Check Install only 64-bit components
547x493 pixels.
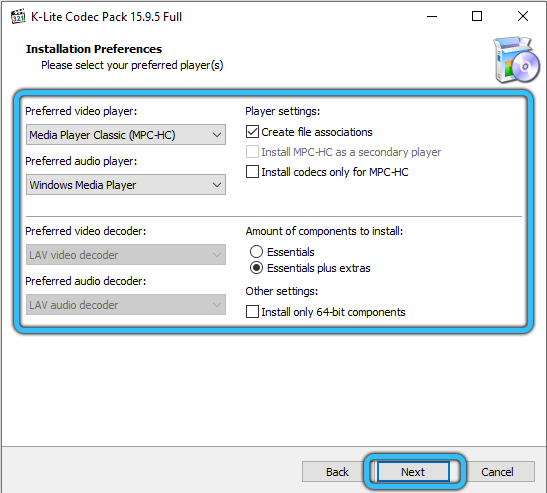252,312
